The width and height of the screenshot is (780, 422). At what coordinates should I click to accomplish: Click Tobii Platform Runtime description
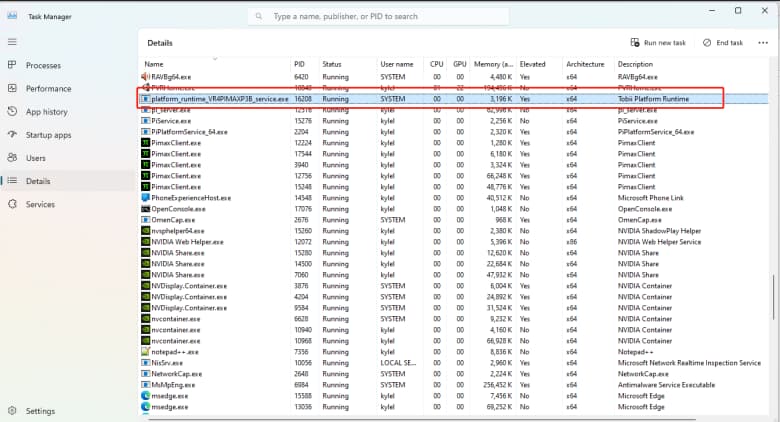coord(653,99)
